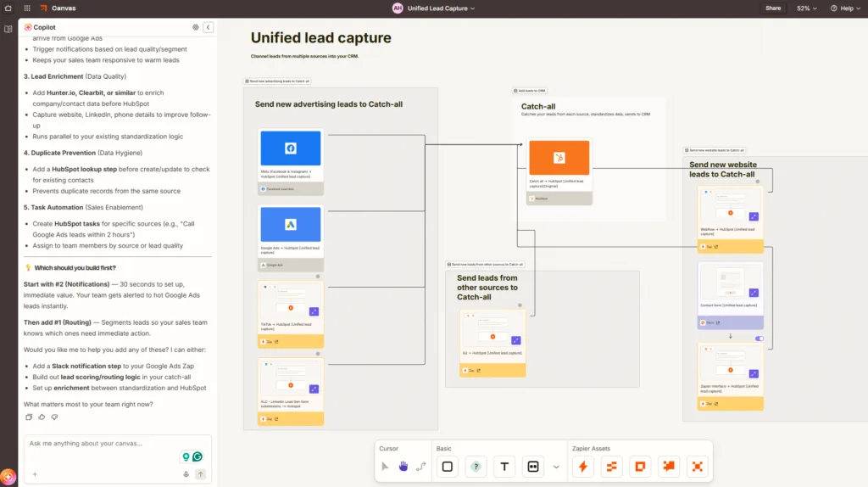Viewport: 868px width, 487px height.
Task: Select the rectangle shape tool
Action: click(448, 467)
